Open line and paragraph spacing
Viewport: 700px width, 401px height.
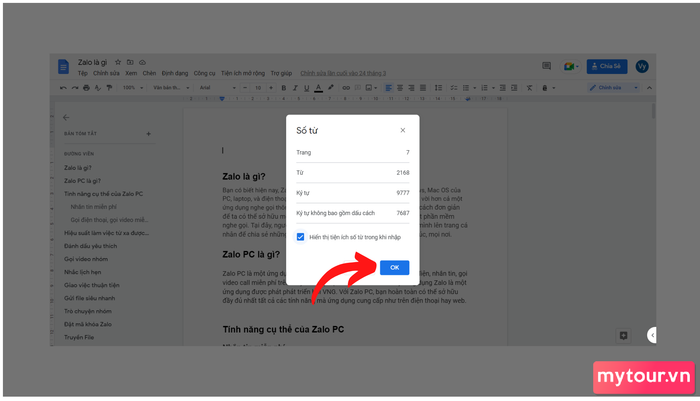click(x=438, y=88)
